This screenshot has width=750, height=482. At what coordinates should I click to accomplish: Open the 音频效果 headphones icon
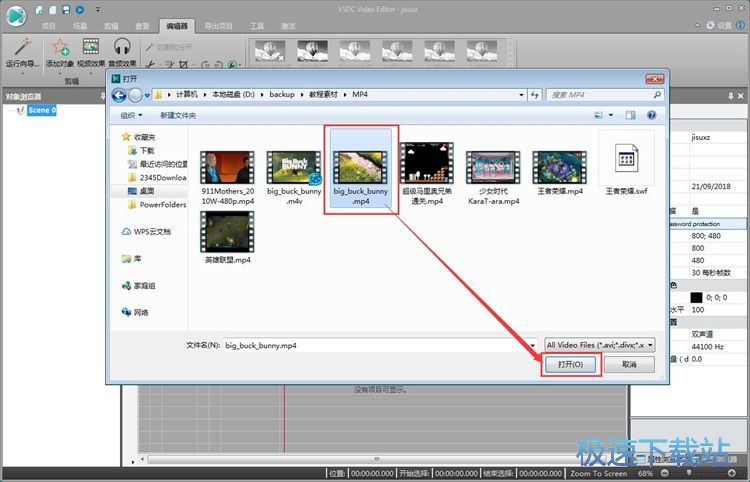[122, 46]
